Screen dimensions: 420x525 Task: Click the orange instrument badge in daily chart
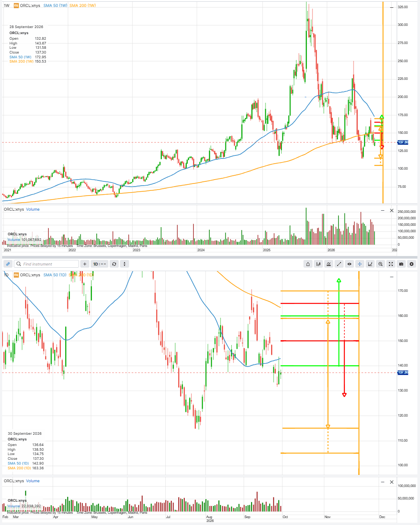click(x=16, y=275)
